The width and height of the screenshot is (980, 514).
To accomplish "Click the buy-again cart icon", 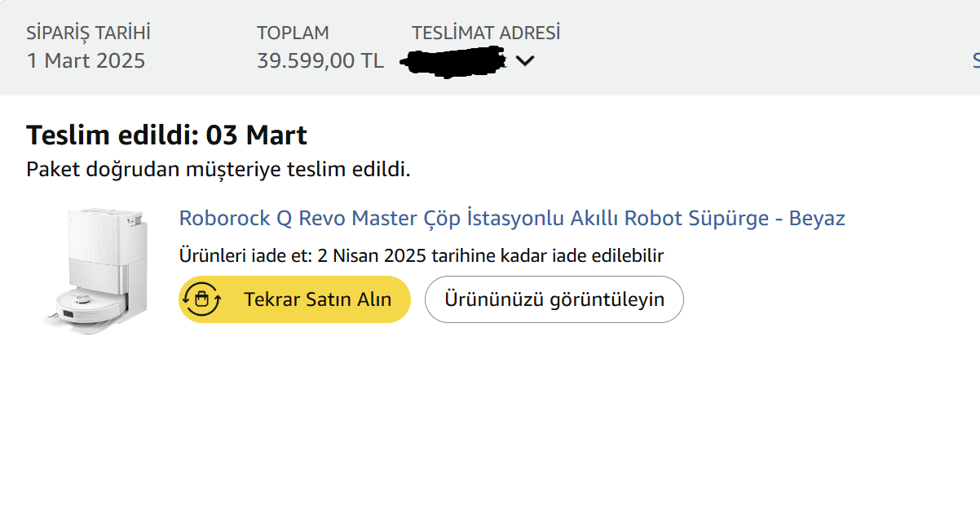I will pos(201,299).
